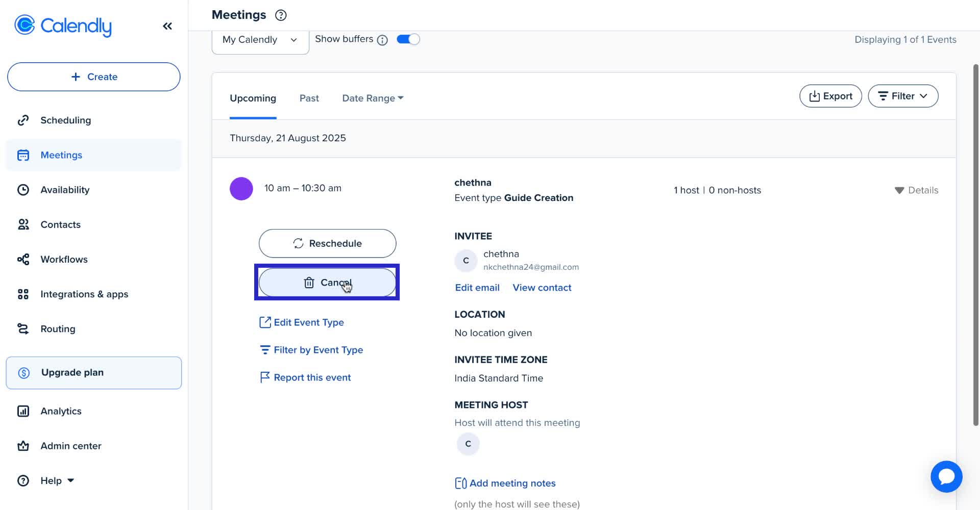Collapse the sidebar with double-chevron icon
Viewport: 980px width, 510px height.
(167, 26)
